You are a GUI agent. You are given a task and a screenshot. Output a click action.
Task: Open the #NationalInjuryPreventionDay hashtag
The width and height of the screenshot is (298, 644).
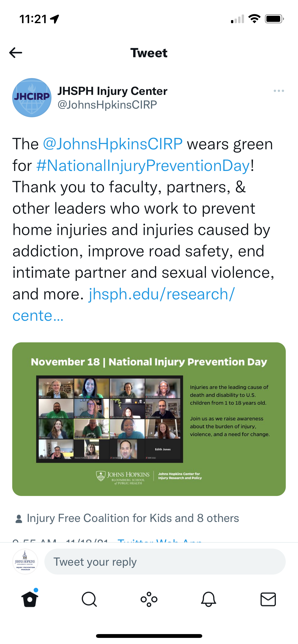[x=143, y=166]
